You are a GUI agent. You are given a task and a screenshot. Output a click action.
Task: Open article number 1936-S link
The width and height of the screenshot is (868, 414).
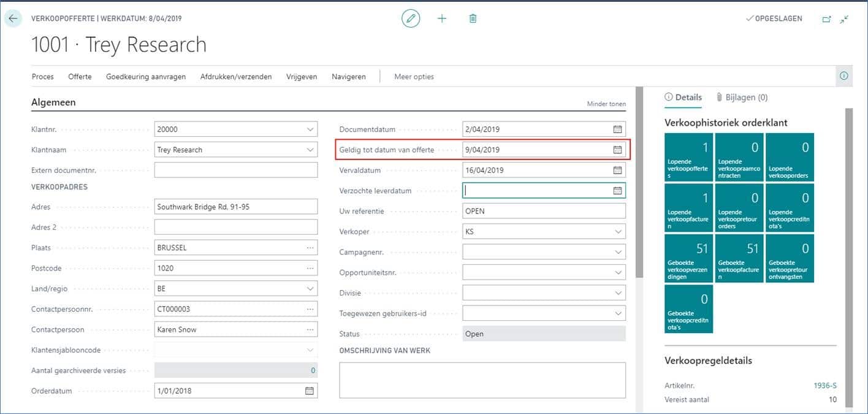[824, 386]
